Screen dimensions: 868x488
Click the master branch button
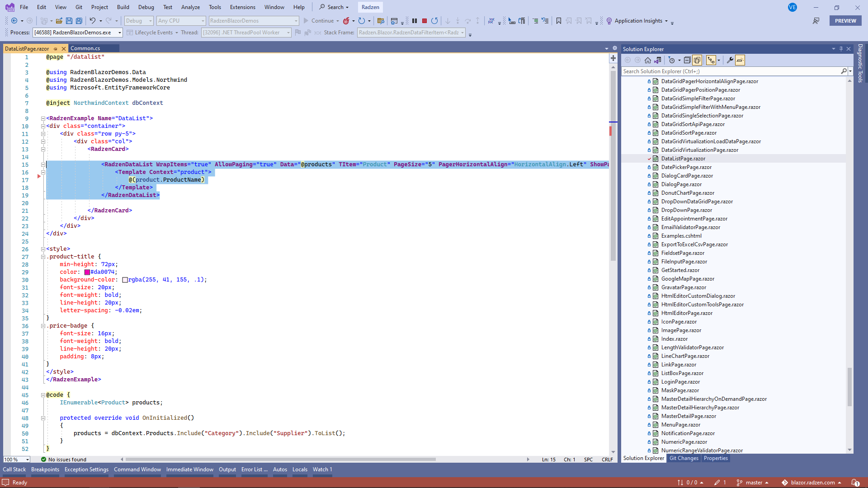point(752,483)
